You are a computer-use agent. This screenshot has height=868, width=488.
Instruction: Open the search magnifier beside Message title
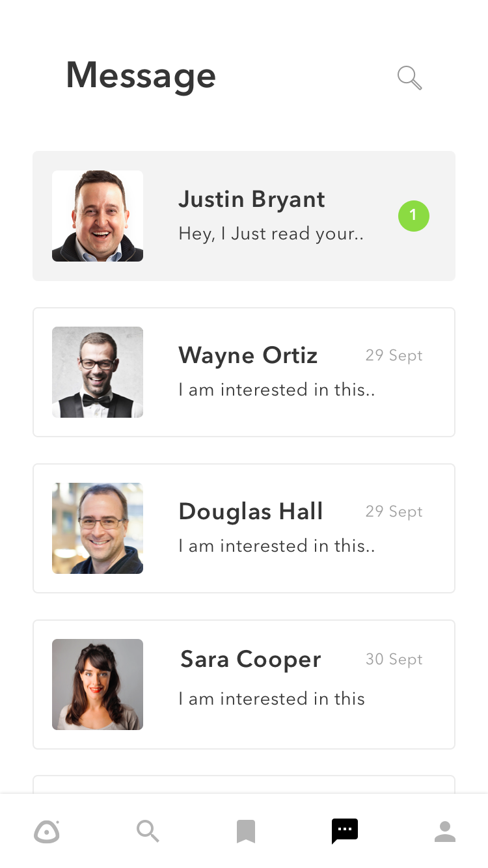[x=410, y=78]
